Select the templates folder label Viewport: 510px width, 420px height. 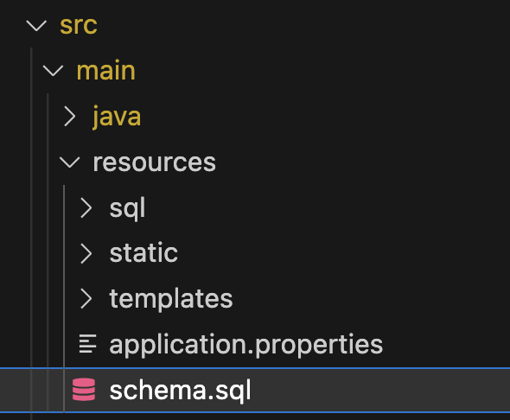(171, 299)
